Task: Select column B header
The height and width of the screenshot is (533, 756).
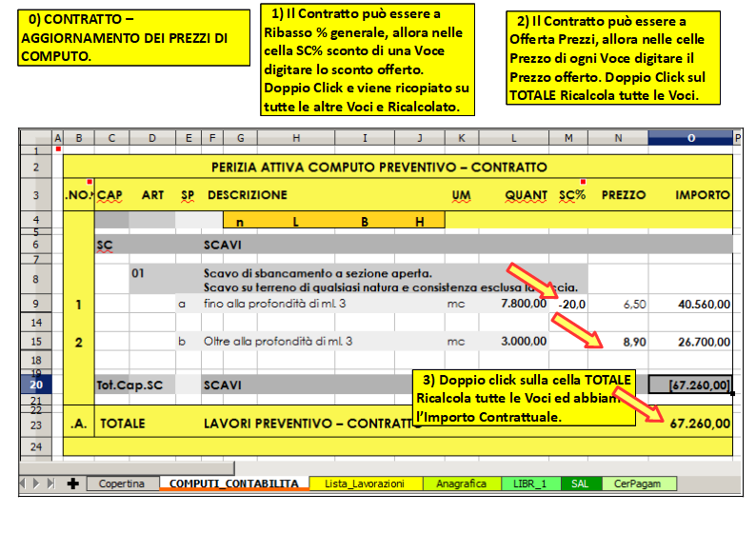Action: [x=79, y=138]
